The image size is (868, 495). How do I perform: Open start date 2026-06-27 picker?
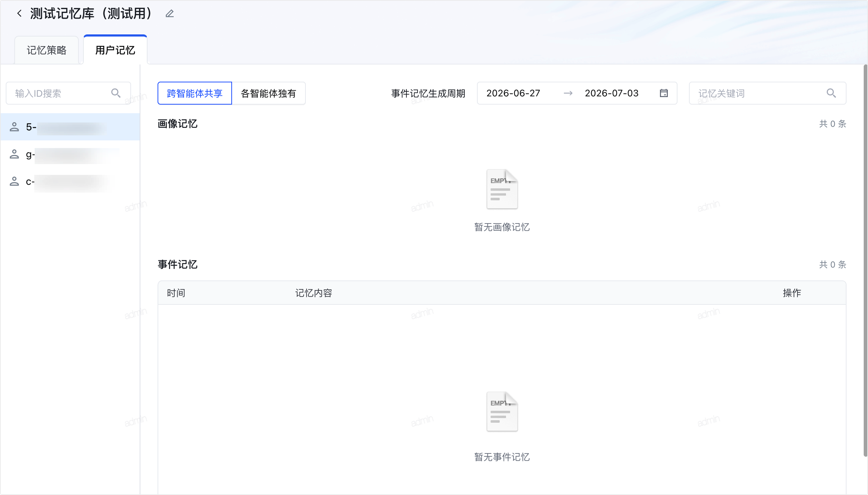(x=513, y=93)
